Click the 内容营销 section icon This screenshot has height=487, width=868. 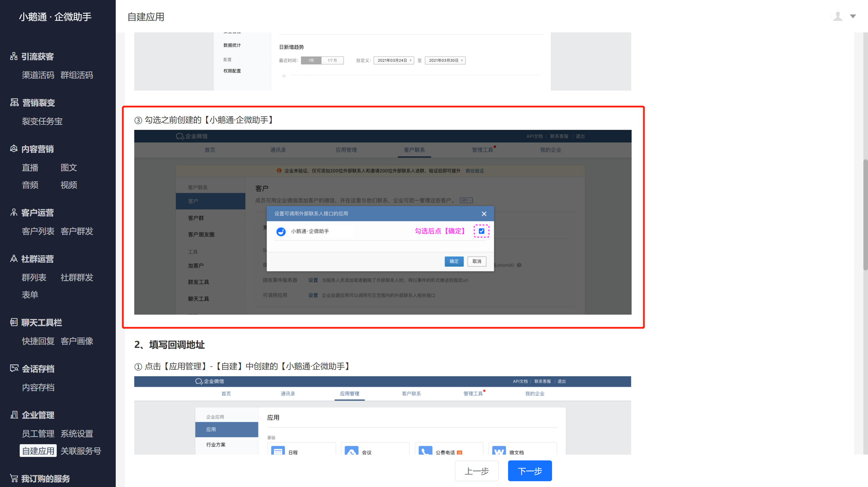(x=14, y=149)
